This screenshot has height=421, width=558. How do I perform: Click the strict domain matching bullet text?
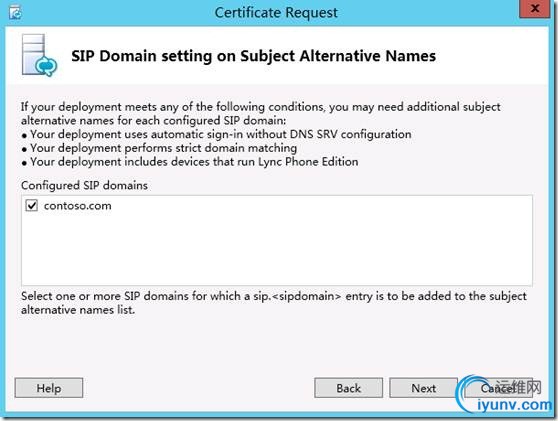click(x=163, y=148)
